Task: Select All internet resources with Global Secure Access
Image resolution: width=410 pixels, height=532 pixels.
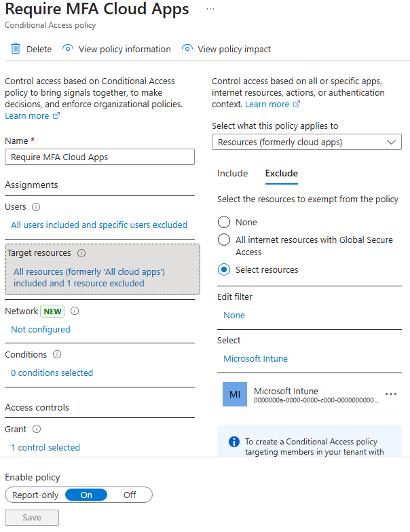Action: [224, 240]
